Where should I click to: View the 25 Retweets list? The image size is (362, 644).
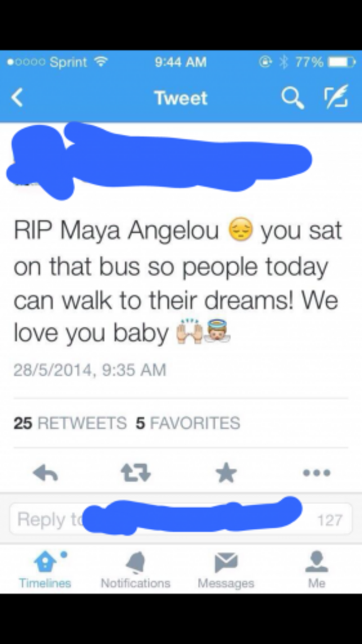tap(70, 423)
